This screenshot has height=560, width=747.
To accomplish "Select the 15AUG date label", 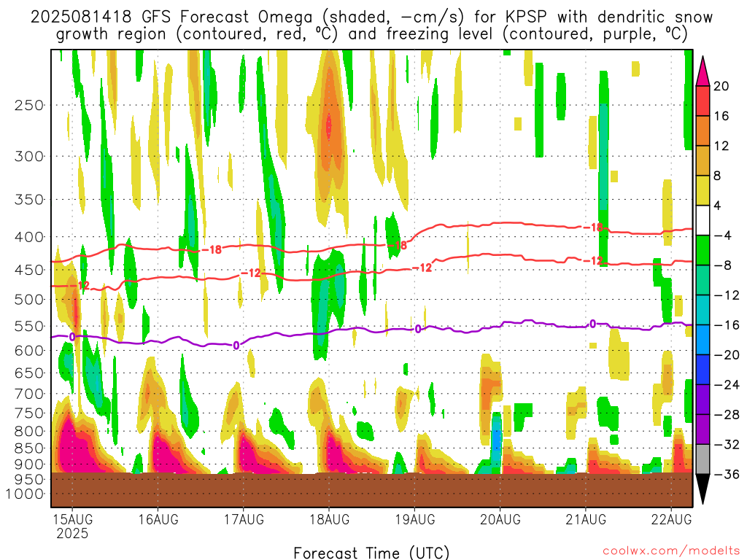I will 72,519.
